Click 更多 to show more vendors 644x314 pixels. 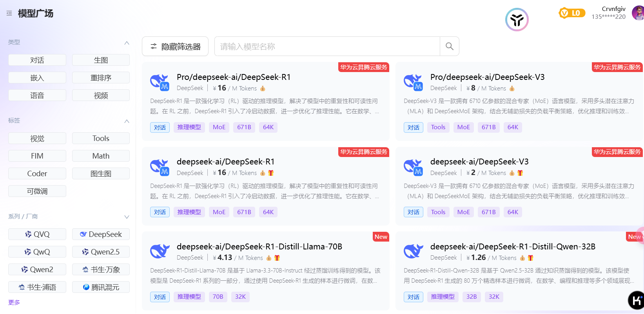14,302
